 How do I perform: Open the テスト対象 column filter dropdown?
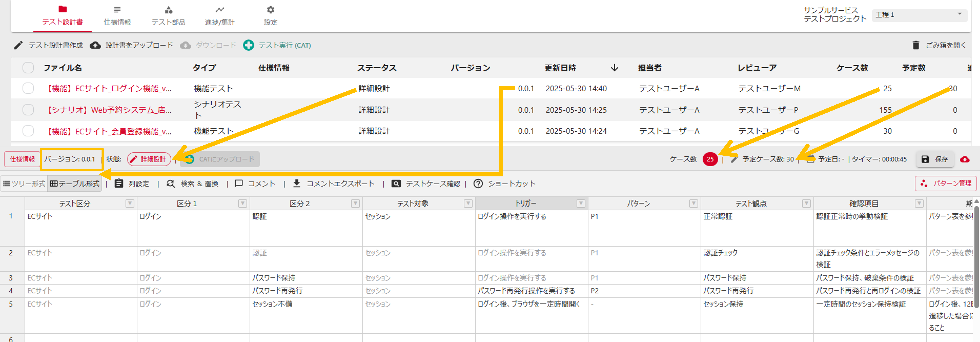pyautogui.click(x=468, y=204)
